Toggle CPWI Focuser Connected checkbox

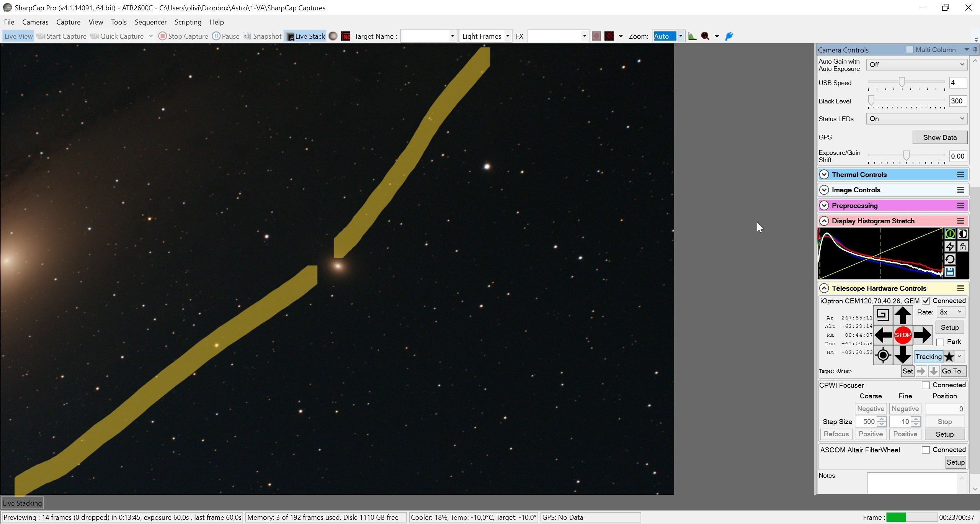coord(926,385)
